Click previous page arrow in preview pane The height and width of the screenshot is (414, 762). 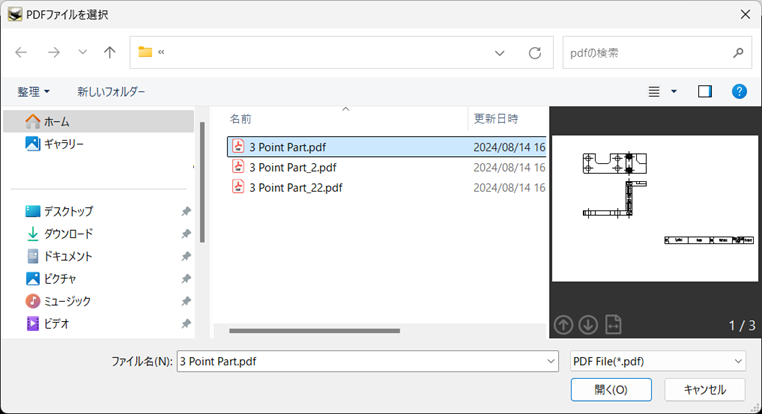coord(564,324)
